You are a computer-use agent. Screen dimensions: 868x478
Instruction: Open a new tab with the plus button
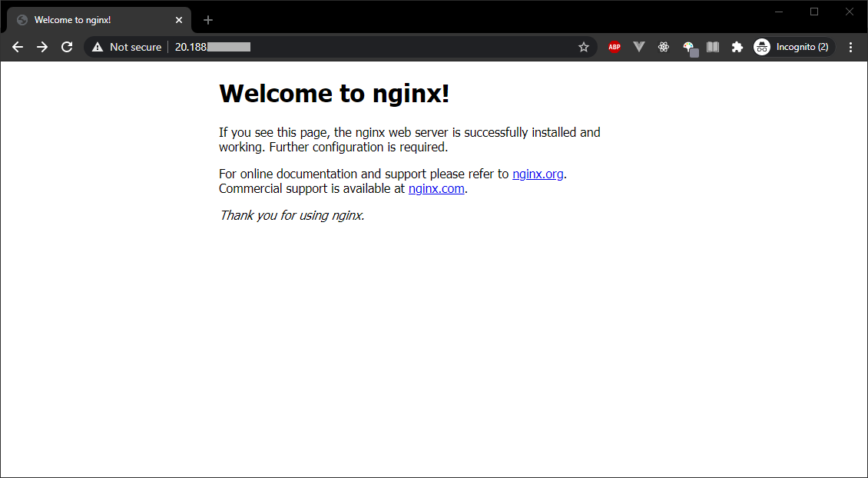click(208, 20)
